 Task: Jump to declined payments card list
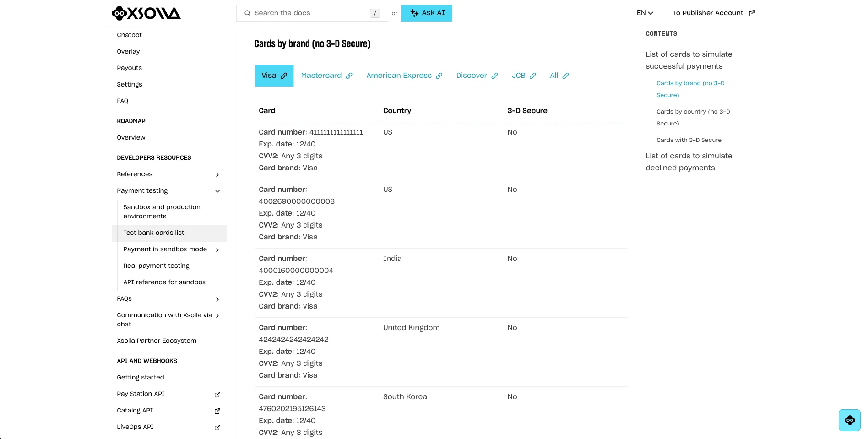[x=689, y=162]
